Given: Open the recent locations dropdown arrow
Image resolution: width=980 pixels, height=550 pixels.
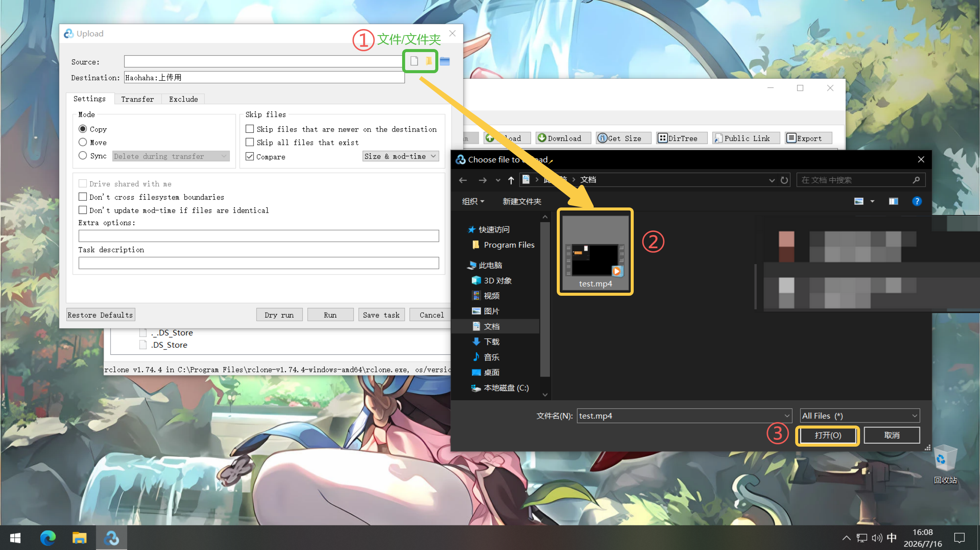Looking at the screenshot, I should pos(498,180).
